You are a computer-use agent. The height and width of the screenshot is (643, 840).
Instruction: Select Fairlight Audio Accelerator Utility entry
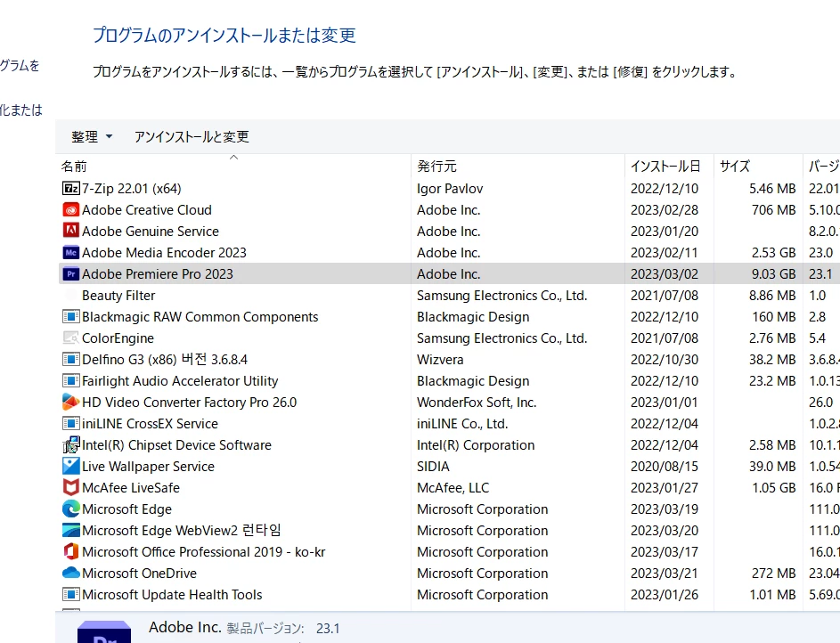coord(180,381)
